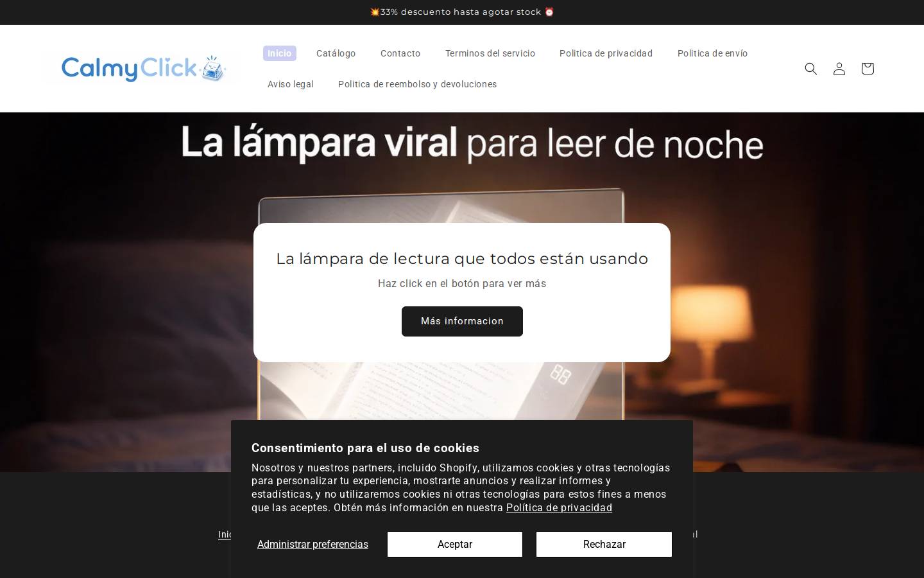Open Terminos del servicio
The image size is (924, 578).
[x=490, y=53]
